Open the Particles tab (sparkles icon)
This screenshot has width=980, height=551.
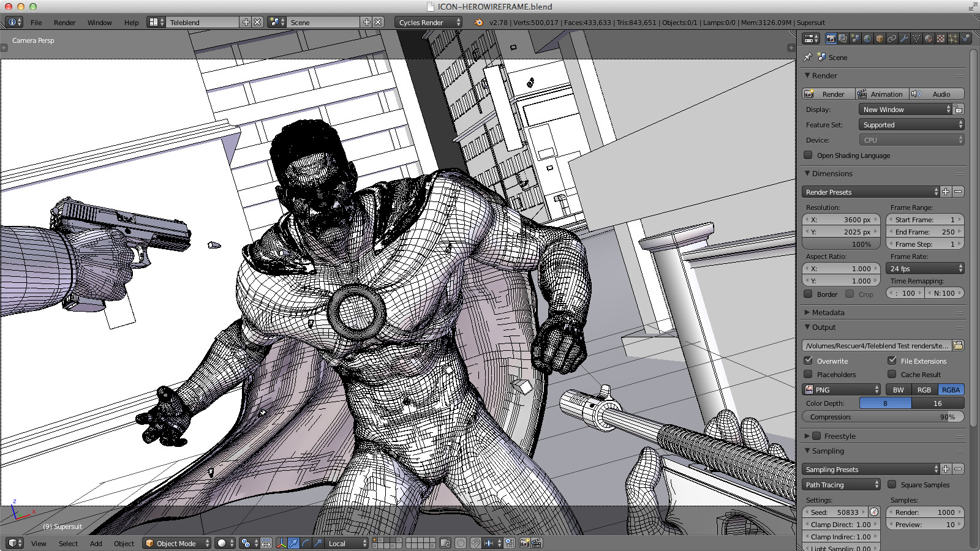[x=953, y=39]
